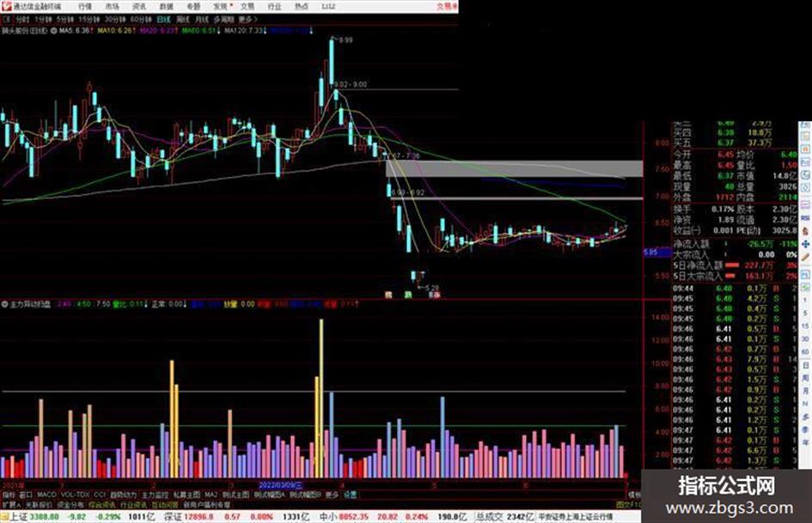This screenshot has height=523, width=812.
Task: Click the gray gap rectangle on chart
Action: pyautogui.click(x=515, y=169)
